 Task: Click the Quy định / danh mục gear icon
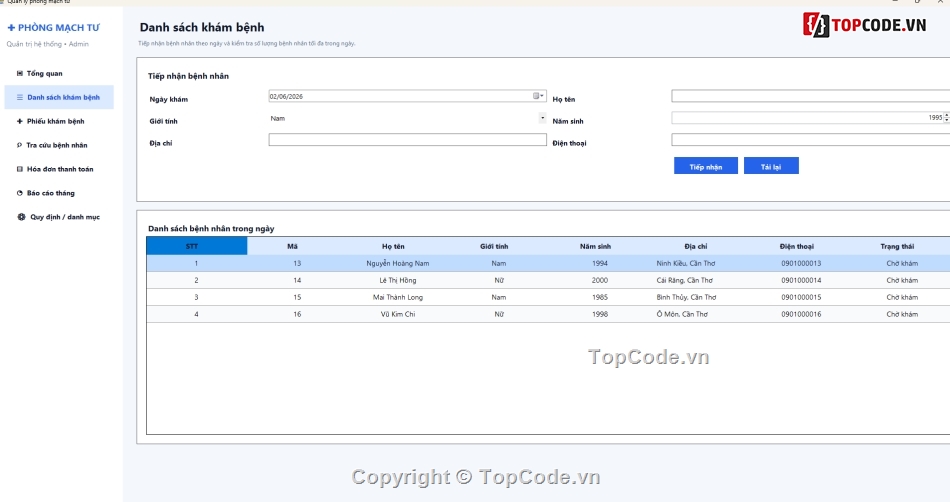point(21,217)
